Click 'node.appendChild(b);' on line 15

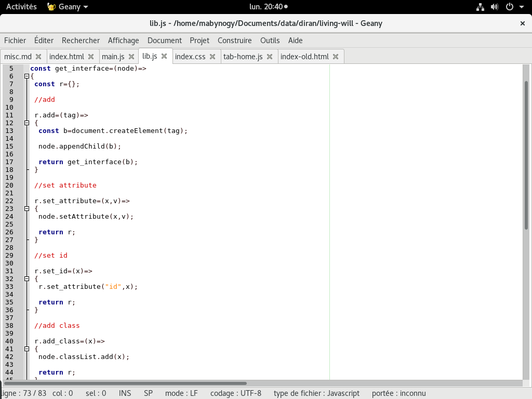coord(79,147)
